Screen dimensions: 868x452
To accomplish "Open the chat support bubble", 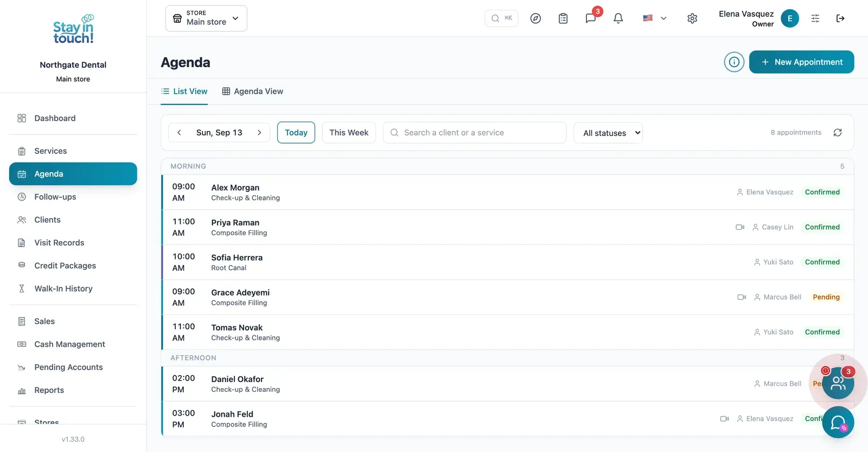I will coord(838,422).
